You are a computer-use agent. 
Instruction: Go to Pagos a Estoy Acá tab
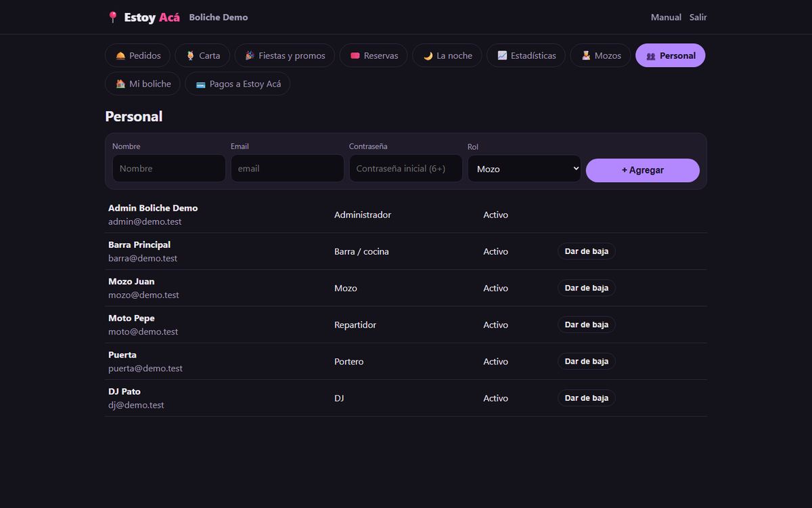(x=238, y=84)
